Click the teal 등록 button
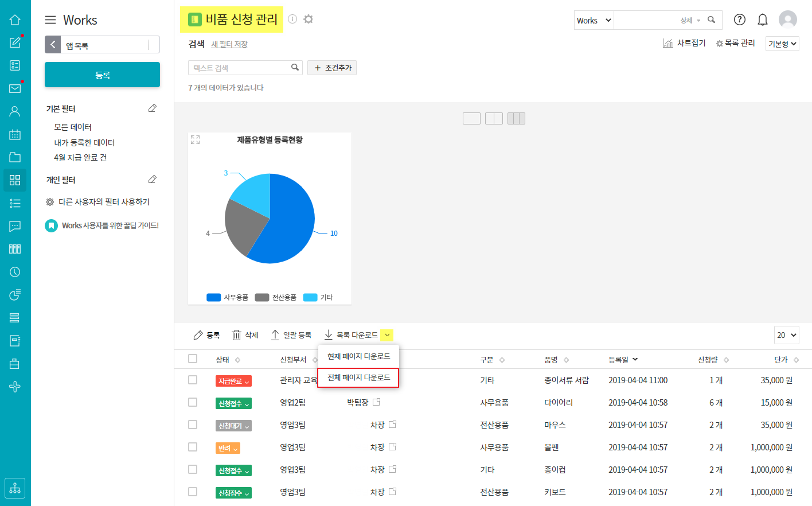Screen dimensions: 812x506 coord(102,75)
